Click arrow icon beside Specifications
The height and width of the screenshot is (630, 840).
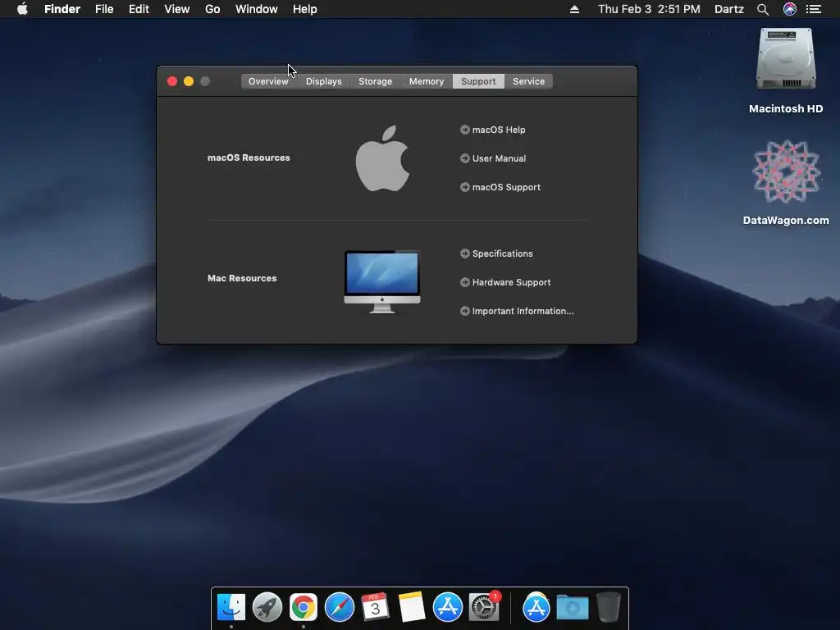[x=465, y=253]
